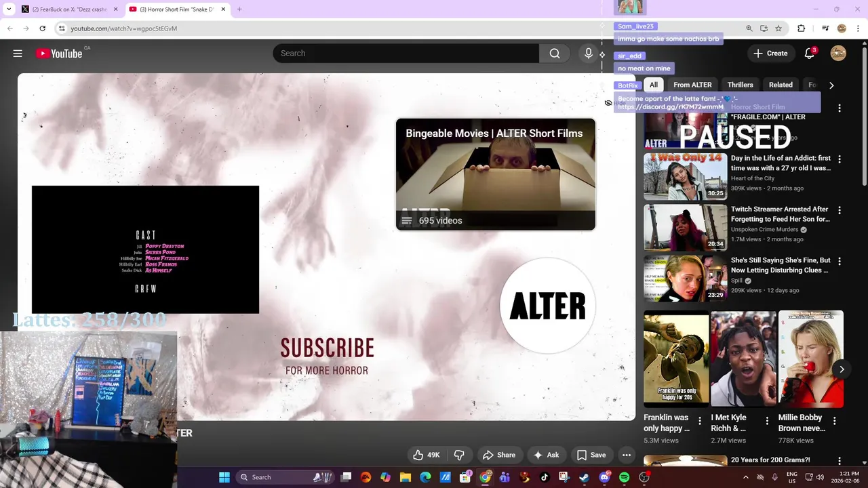The height and width of the screenshot is (488, 868).
Task: Open options for Millie Bobby Brown short
Action: click(835, 421)
